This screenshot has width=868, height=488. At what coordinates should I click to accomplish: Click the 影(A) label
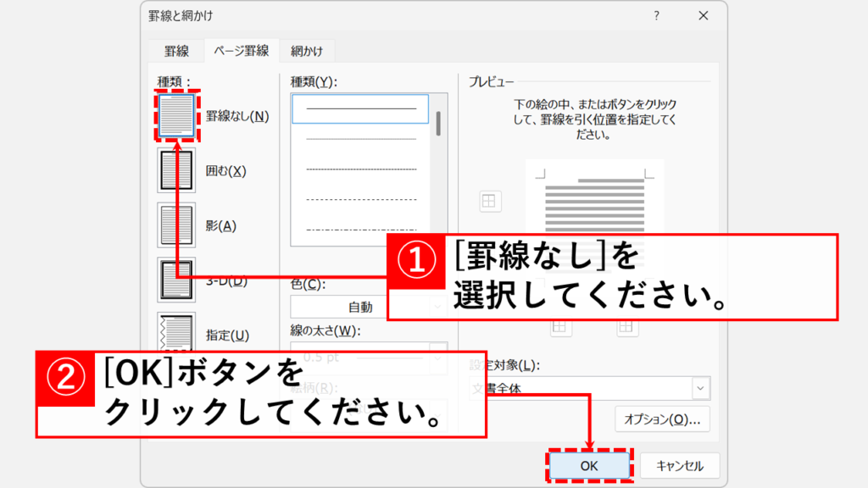[x=221, y=225]
